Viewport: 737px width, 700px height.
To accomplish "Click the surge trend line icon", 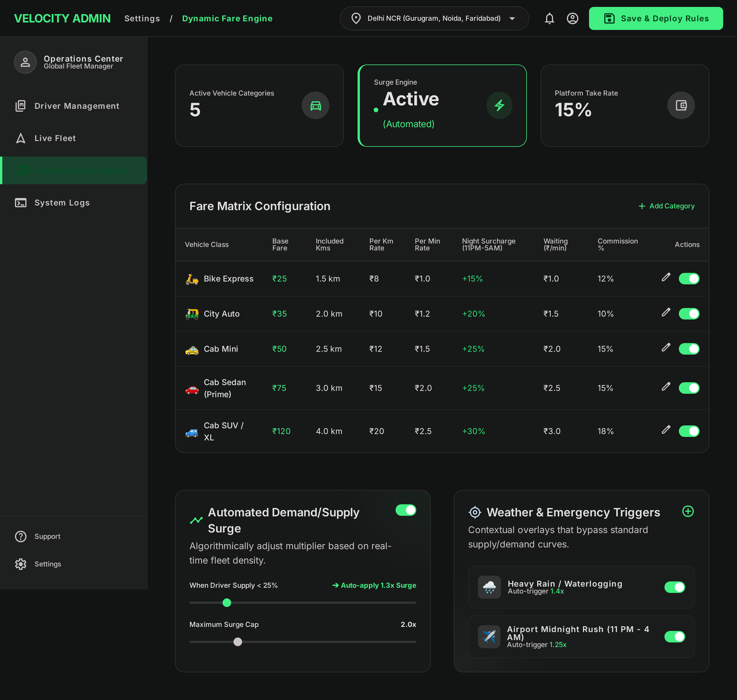I will [196, 520].
